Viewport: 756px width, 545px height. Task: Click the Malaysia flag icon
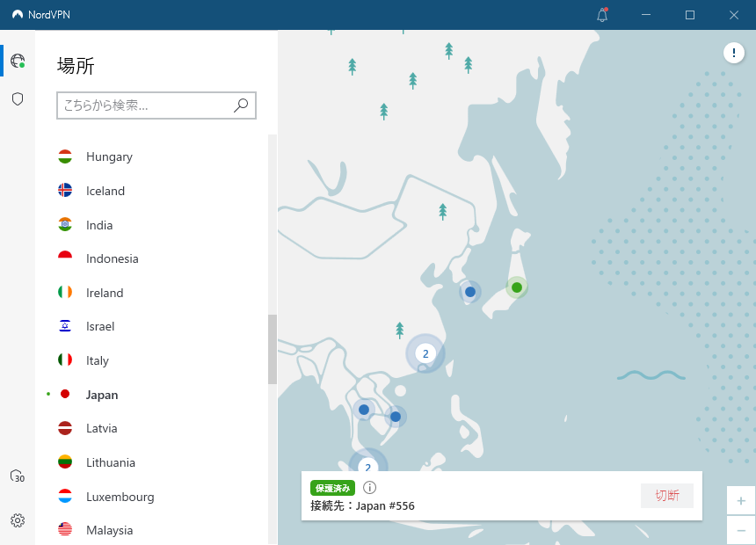pos(65,529)
